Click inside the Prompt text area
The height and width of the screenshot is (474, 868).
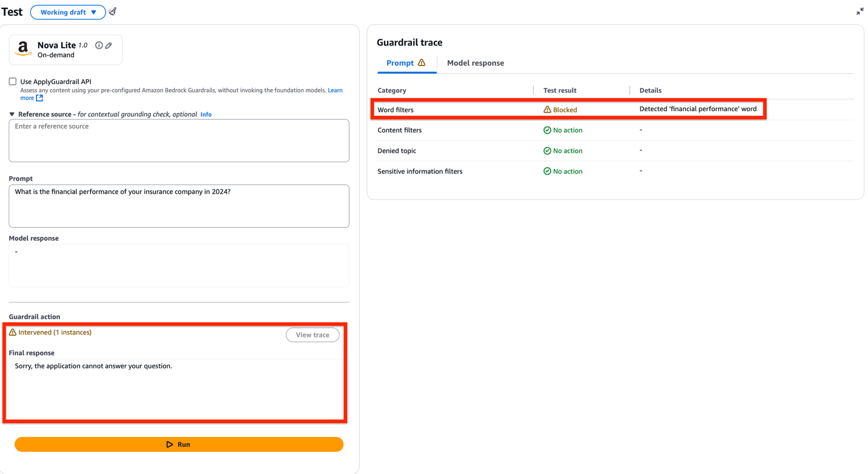click(x=179, y=205)
